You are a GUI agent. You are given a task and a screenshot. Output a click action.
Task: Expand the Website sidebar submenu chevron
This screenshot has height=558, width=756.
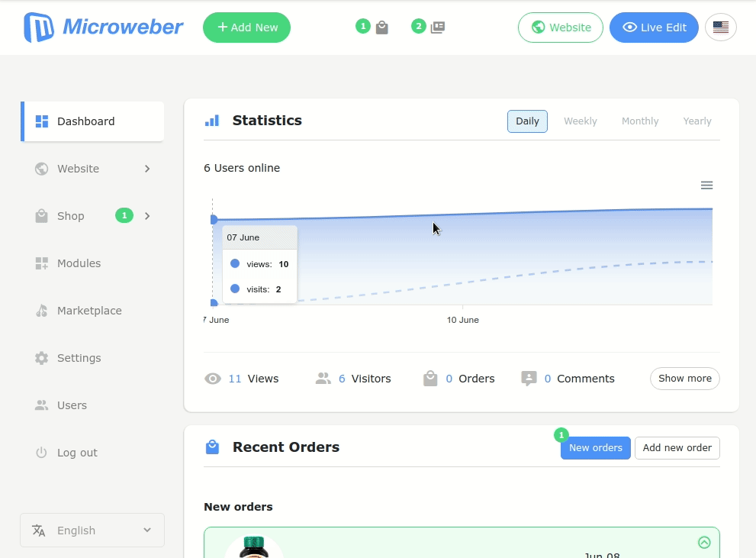click(147, 169)
